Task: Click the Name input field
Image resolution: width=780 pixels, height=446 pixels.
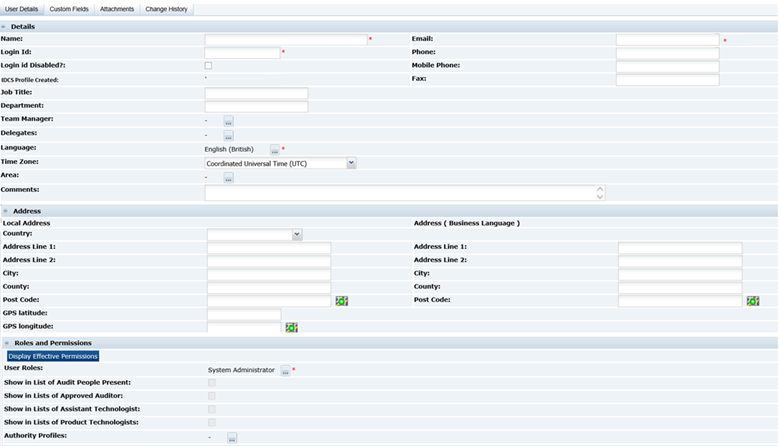Action: pyautogui.click(x=286, y=39)
